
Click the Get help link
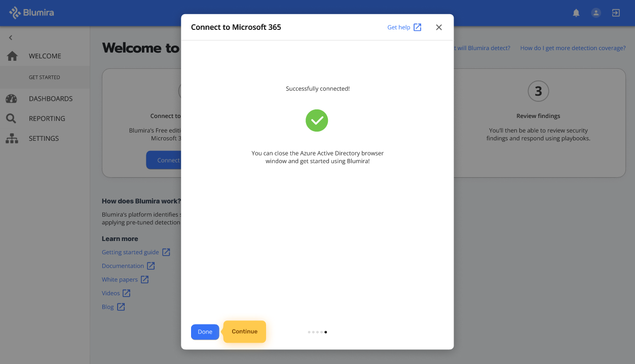399,27
